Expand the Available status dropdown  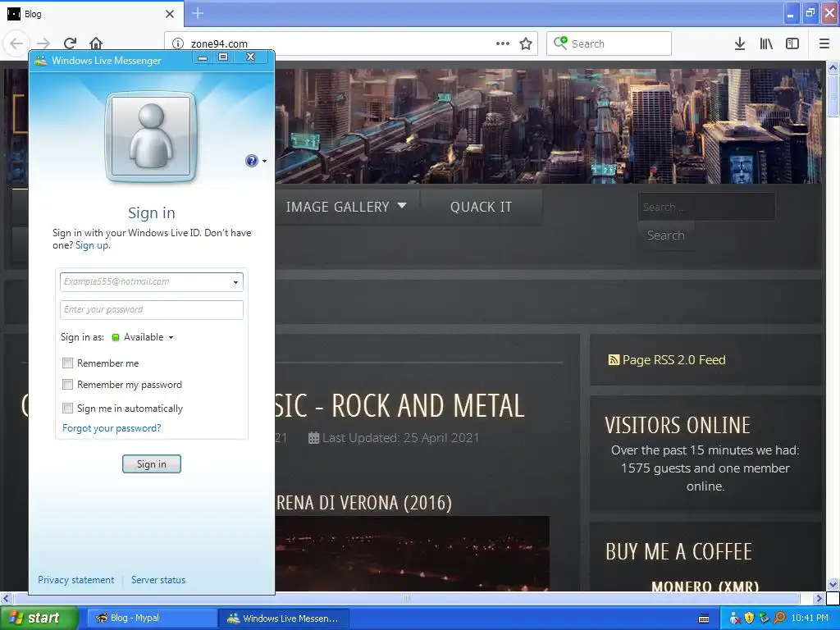pyautogui.click(x=171, y=337)
